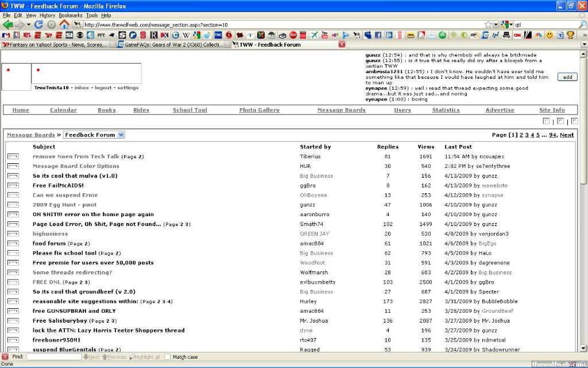Click the bookmark star in address bar
This screenshot has height=368, width=588.
tap(488, 25)
